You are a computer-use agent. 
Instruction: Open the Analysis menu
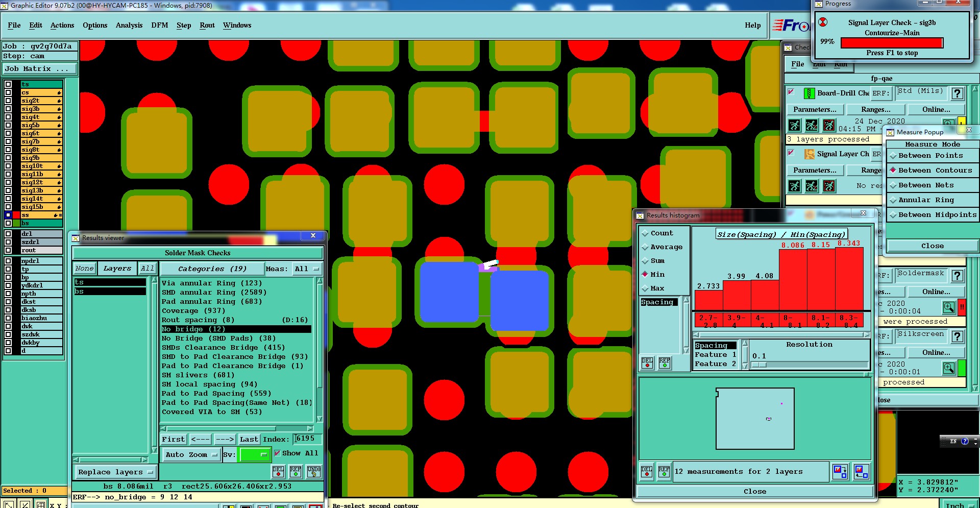(x=129, y=25)
